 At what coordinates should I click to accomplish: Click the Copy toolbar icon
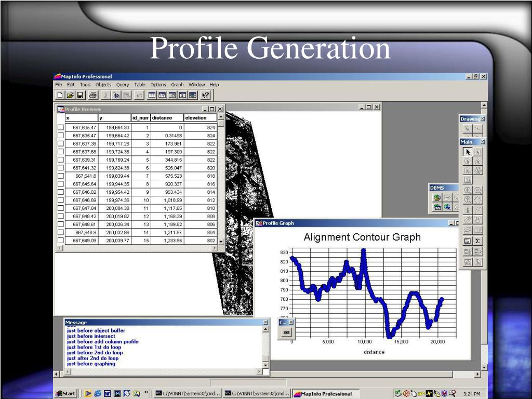point(116,96)
